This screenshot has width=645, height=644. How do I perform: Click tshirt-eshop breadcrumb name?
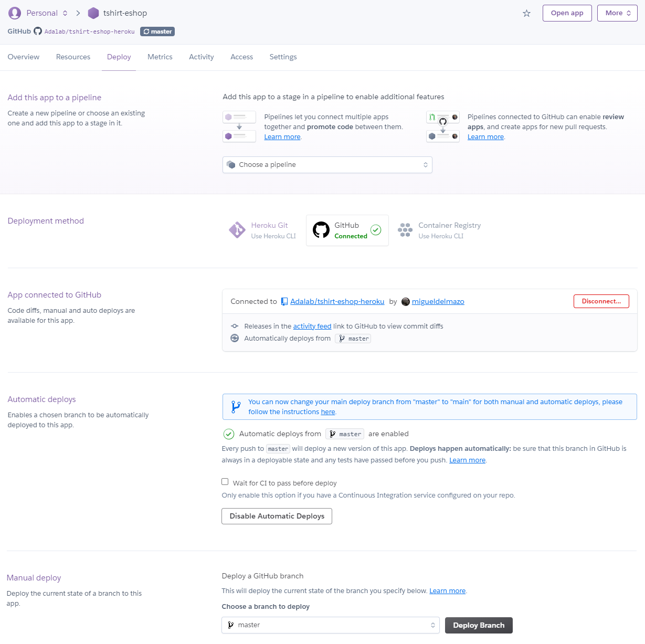point(125,13)
